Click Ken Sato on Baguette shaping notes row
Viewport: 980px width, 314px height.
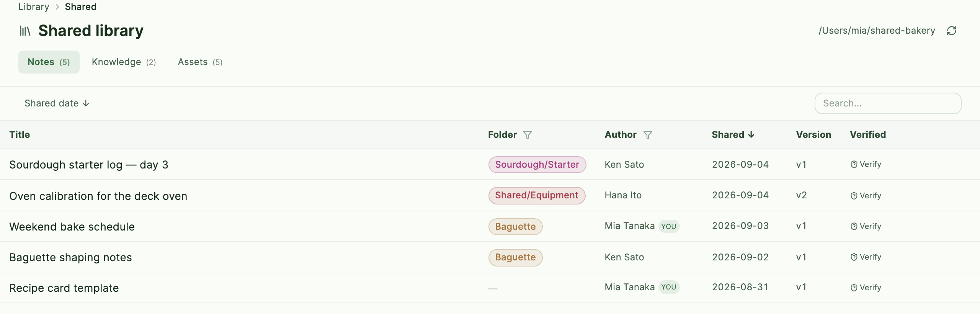click(624, 257)
